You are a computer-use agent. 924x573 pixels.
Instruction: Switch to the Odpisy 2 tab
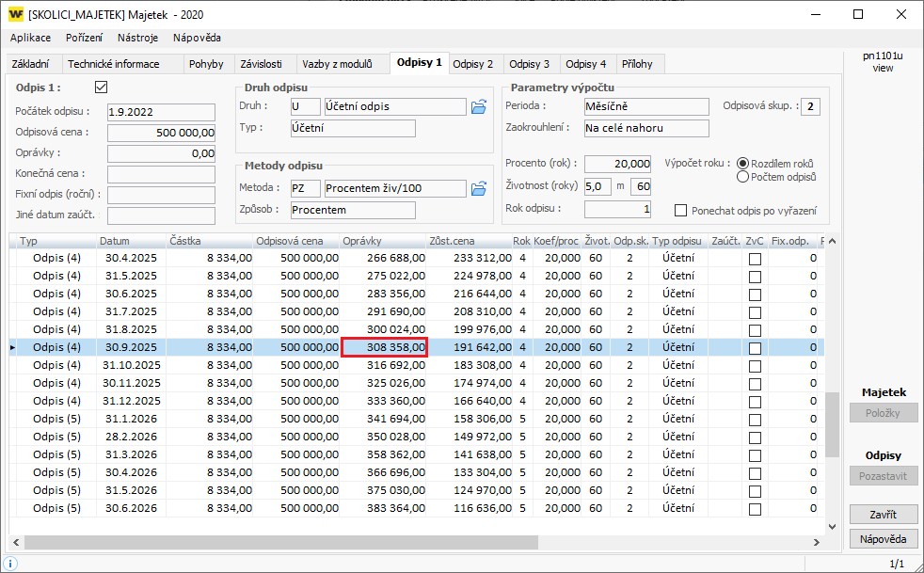pos(472,64)
